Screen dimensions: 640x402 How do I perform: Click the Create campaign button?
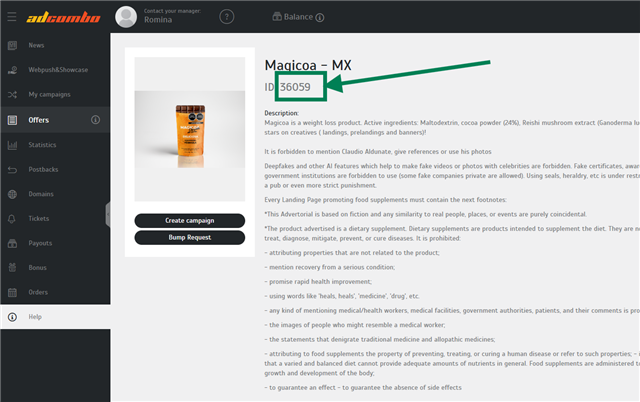point(190,220)
